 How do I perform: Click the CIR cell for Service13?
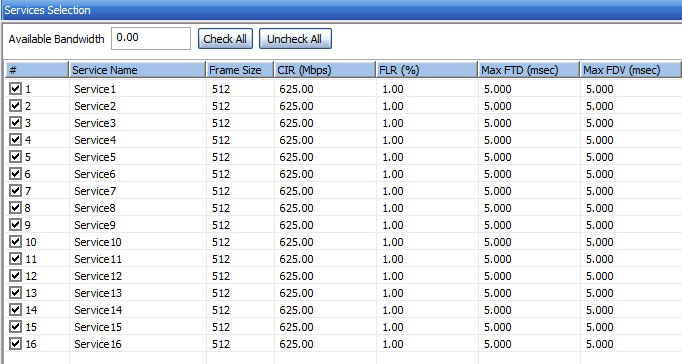(325, 293)
